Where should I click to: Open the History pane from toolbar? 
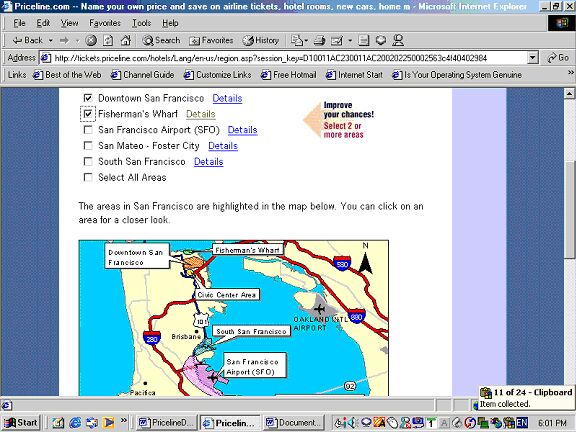pos(261,40)
